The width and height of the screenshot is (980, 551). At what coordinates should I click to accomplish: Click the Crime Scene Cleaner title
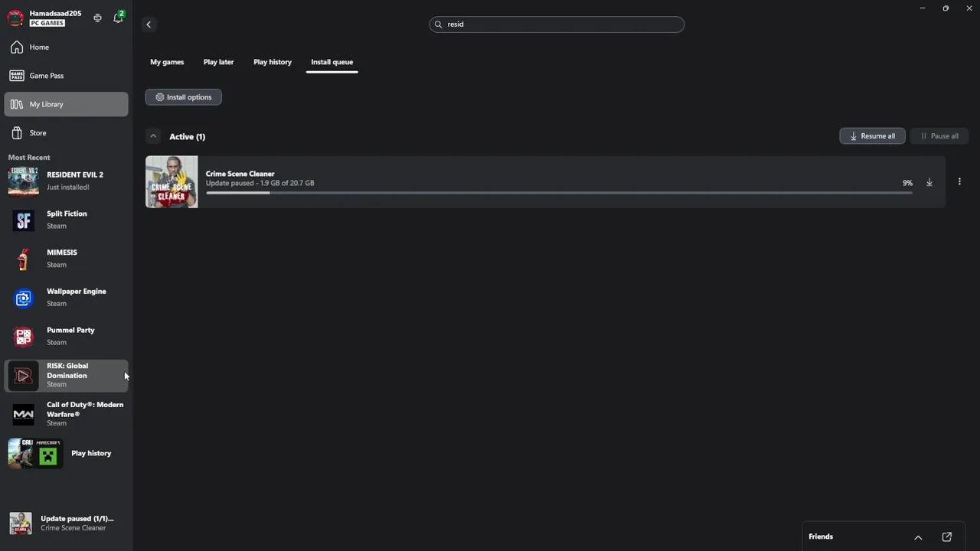(x=240, y=174)
